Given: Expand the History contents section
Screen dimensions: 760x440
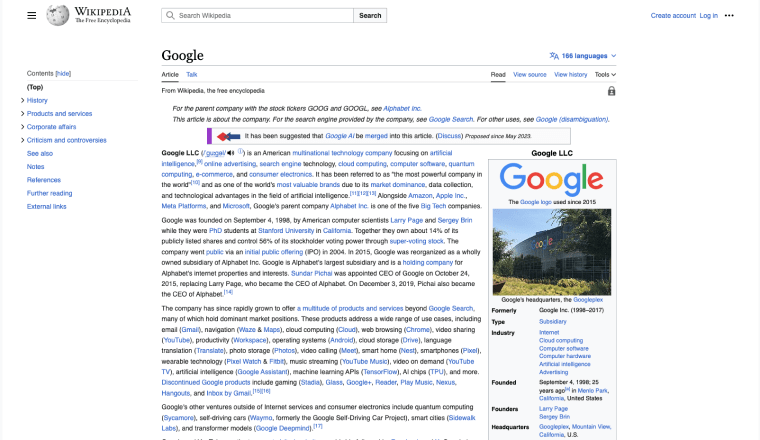Looking at the screenshot, I should point(22,100).
